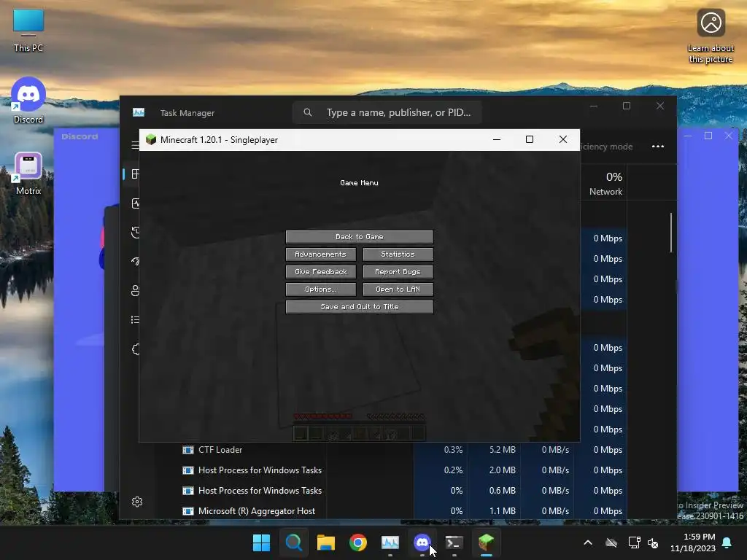Click the cloud sync tray icon
The image size is (747, 560).
[611, 542]
